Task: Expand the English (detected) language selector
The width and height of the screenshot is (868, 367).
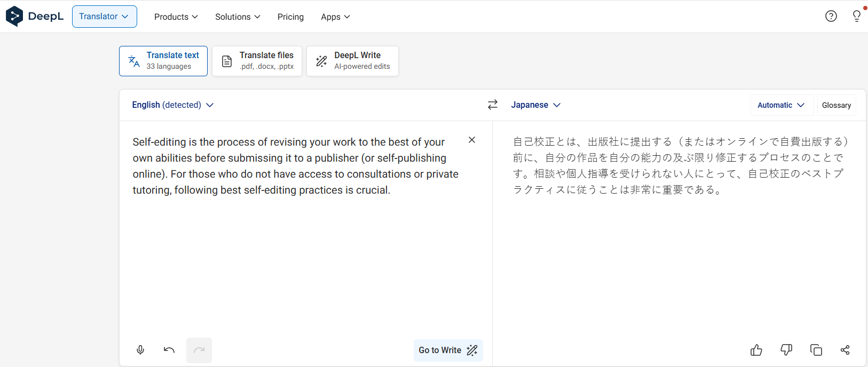Action: coord(172,105)
